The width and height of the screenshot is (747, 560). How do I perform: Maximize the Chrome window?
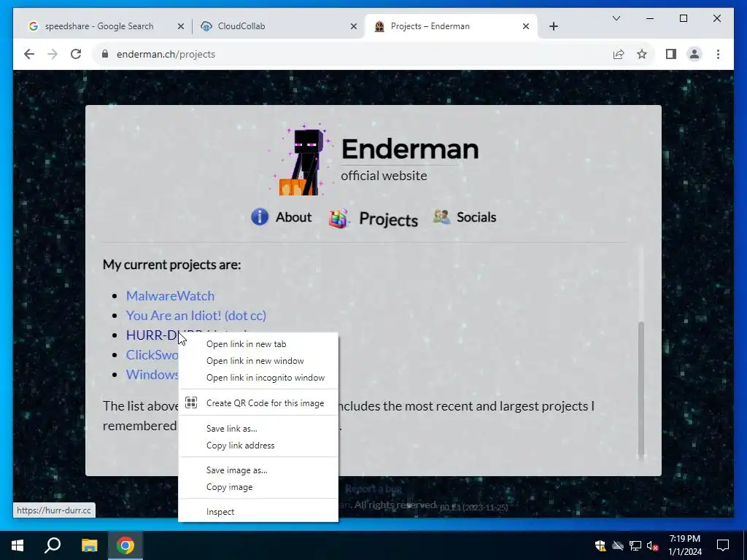(x=683, y=18)
